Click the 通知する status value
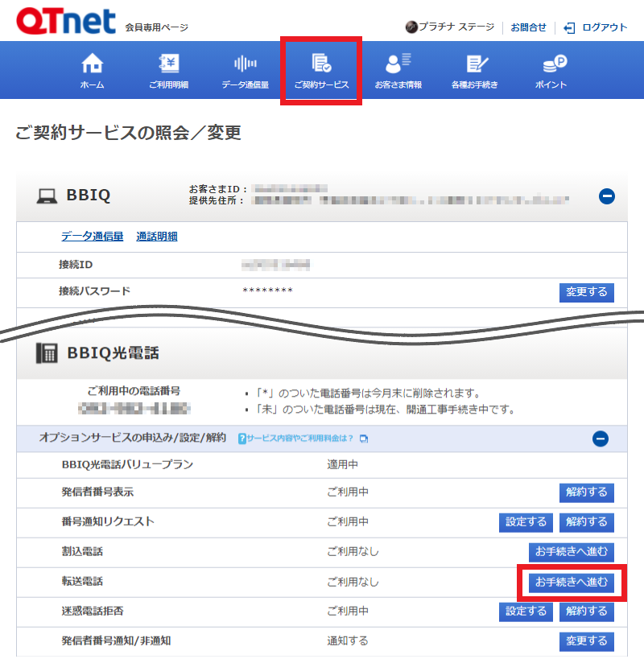 348,641
